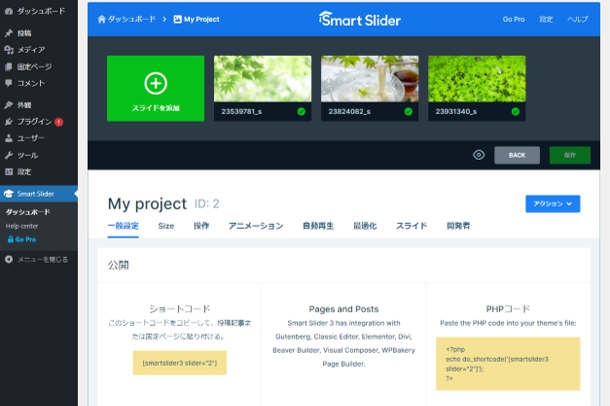The image size is (610, 406).
Task: Click the green check on slide 23539781_s
Action: pyautogui.click(x=301, y=112)
